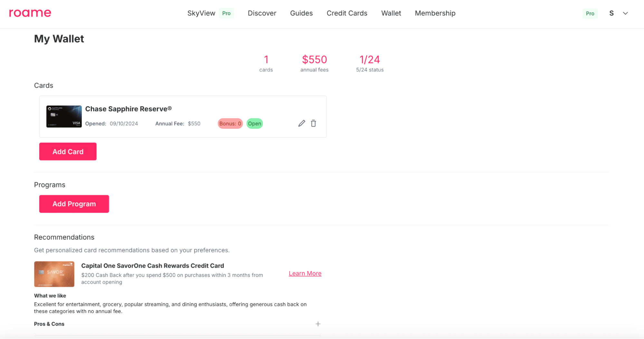
Task: Click the Capital One SavorOne card image
Action: (x=54, y=274)
